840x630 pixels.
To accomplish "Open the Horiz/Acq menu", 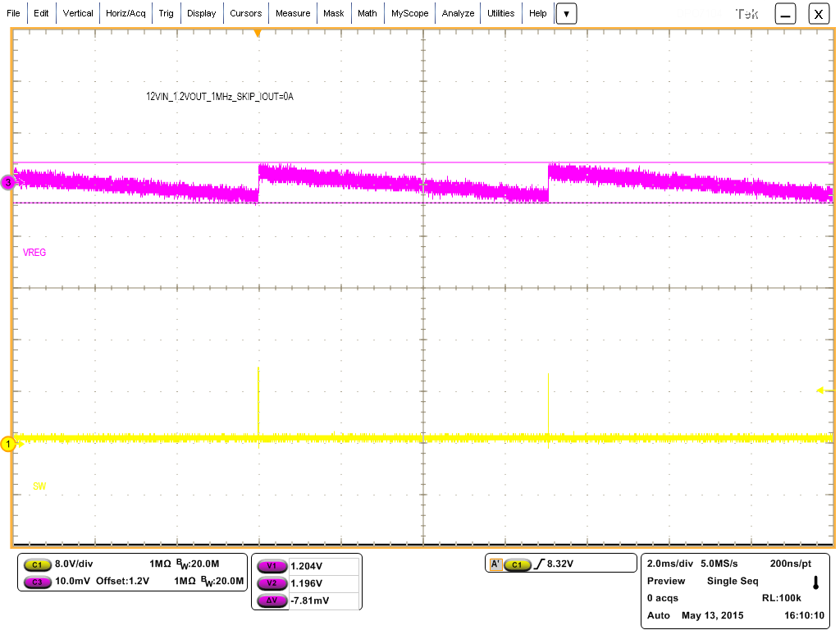I will [x=125, y=13].
